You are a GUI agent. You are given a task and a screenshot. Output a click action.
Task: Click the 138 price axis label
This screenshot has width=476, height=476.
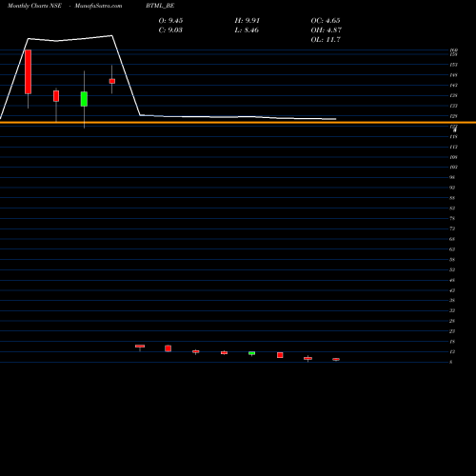453,95
